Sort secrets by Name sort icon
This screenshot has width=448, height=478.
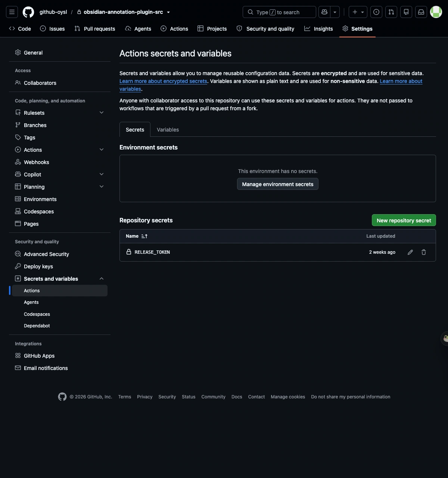coord(144,236)
